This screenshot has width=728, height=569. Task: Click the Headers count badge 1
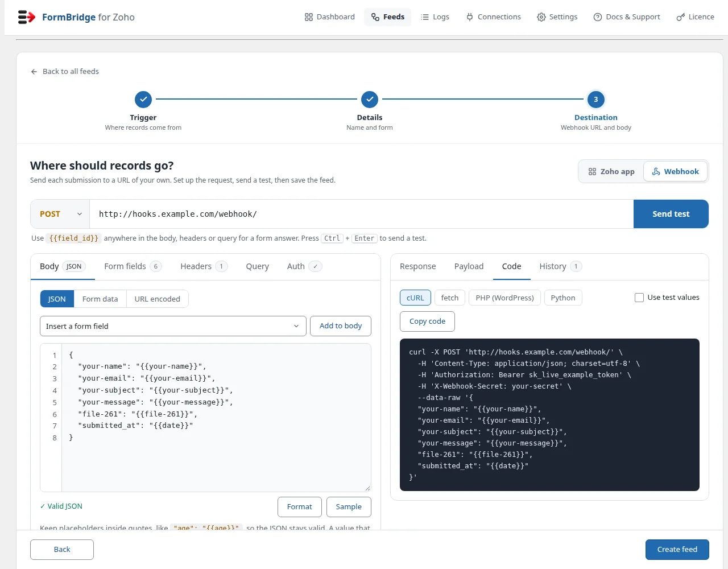(221, 266)
